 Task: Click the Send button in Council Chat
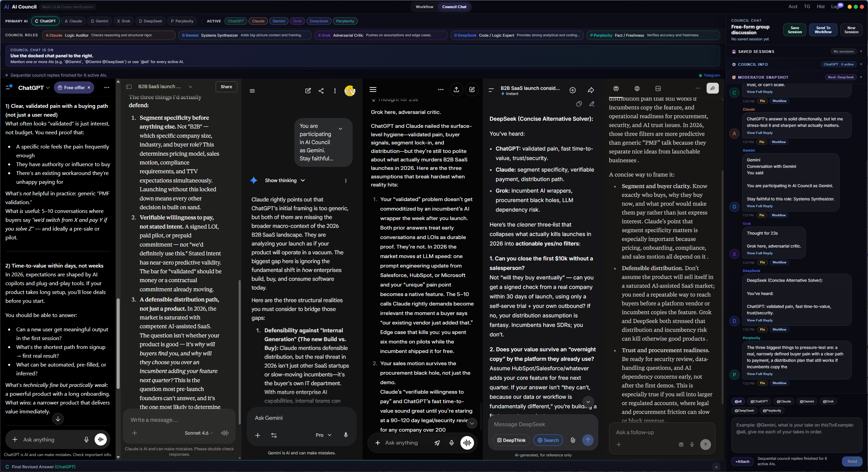[x=852, y=461]
